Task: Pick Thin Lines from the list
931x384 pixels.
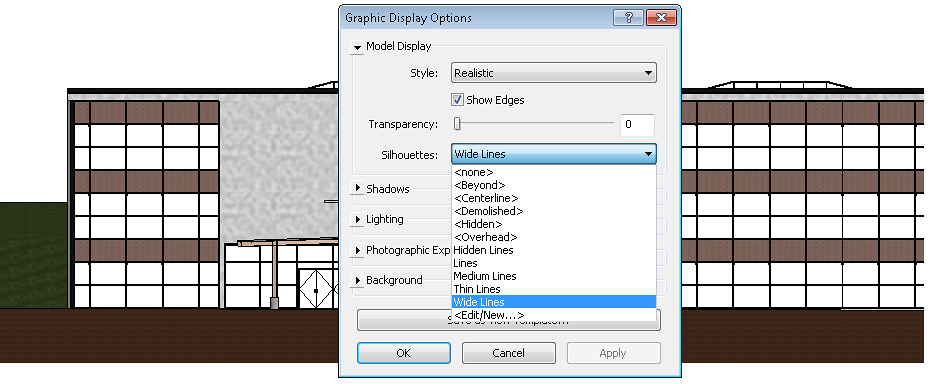Action: [553, 289]
